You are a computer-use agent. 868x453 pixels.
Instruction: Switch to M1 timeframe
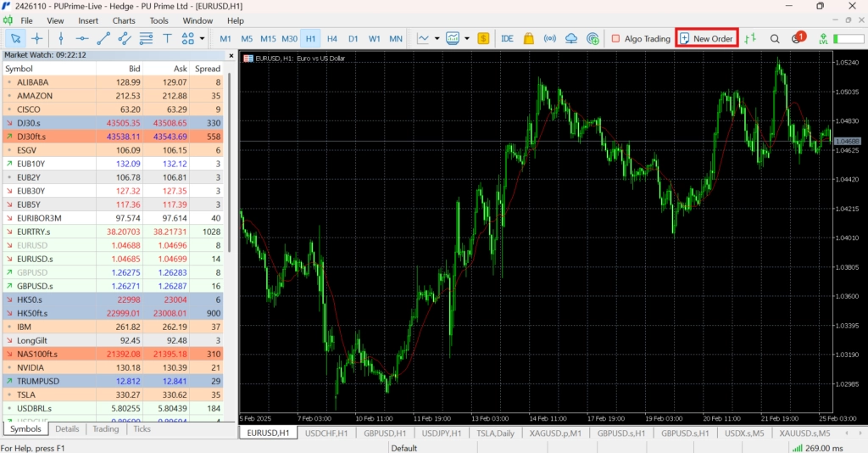[225, 39]
